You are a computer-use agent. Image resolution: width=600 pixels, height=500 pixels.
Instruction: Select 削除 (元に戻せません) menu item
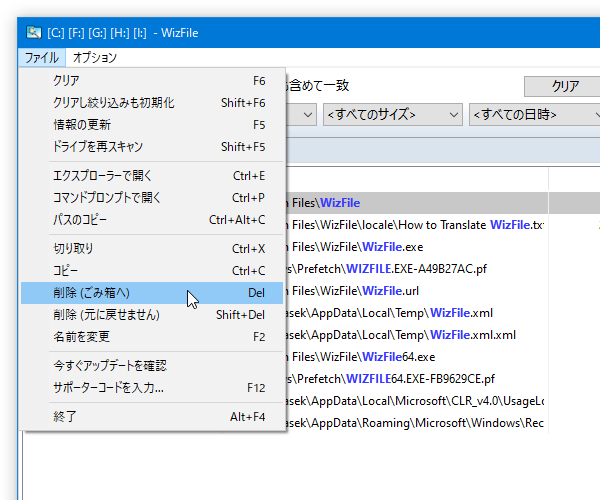(152, 314)
